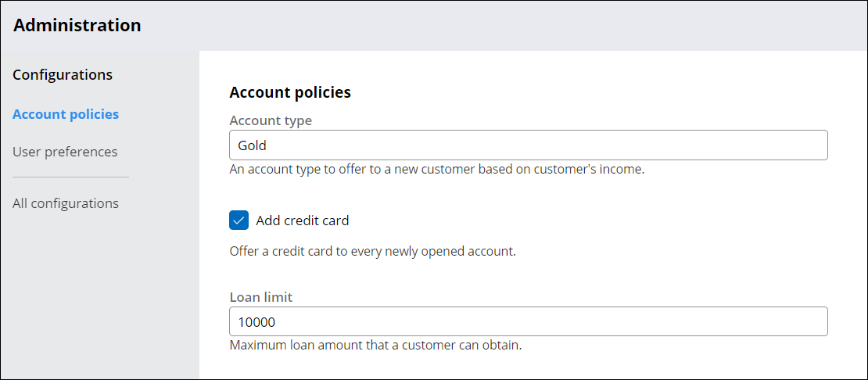The width and height of the screenshot is (868, 380).
Task: Click the Loan limit field label
Action: (x=261, y=297)
